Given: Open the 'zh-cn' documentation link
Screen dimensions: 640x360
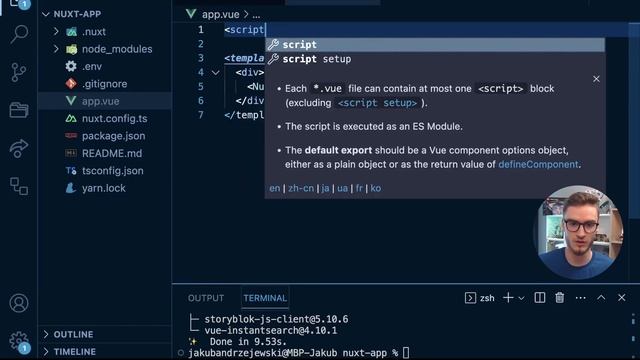Looking at the screenshot, I should click(x=301, y=188).
